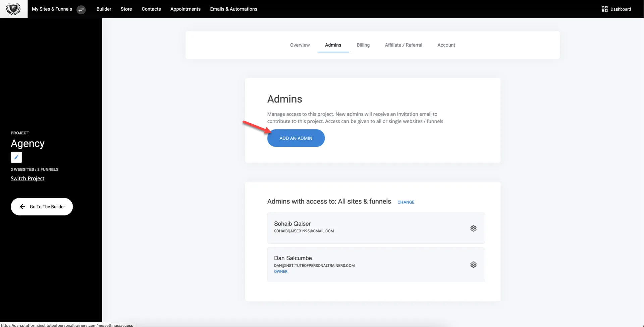Open the Account tab
This screenshot has height=327, width=644.
446,45
